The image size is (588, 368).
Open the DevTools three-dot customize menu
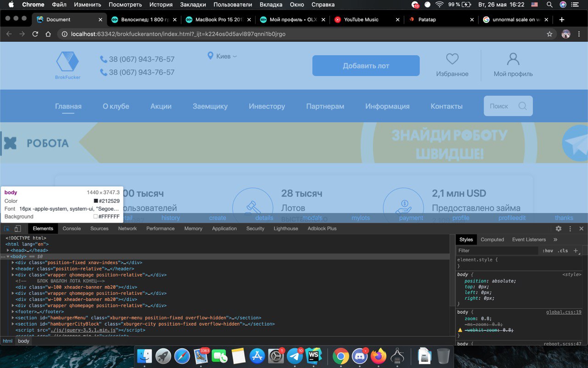point(570,229)
